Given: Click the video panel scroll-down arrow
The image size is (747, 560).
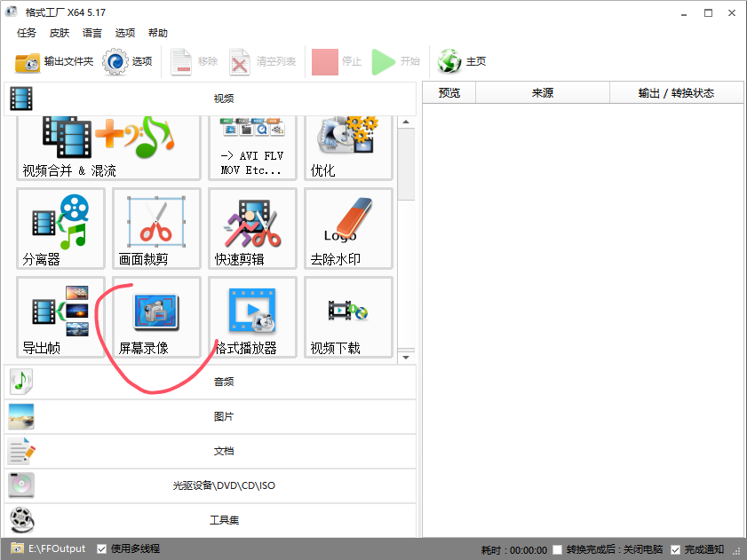Looking at the screenshot, I should point(406,357).
